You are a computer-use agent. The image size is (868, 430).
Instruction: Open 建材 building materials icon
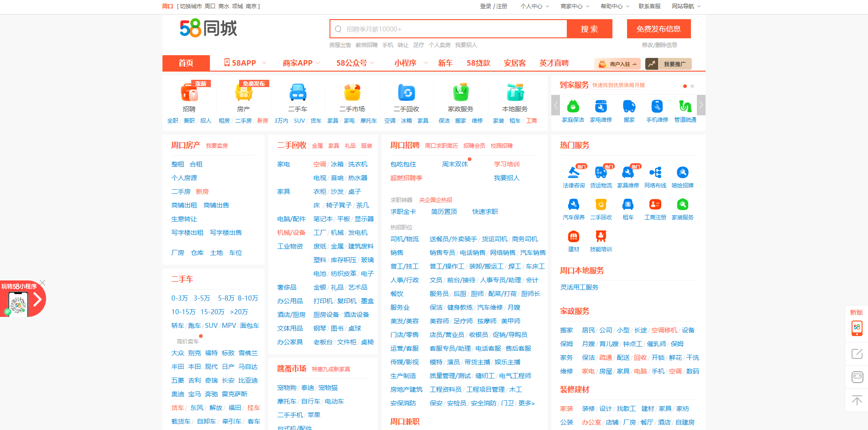point(574,236)
